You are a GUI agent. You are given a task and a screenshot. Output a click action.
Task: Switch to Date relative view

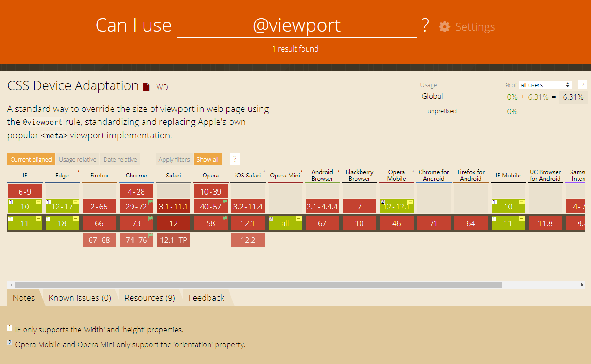tap(120, 159)
